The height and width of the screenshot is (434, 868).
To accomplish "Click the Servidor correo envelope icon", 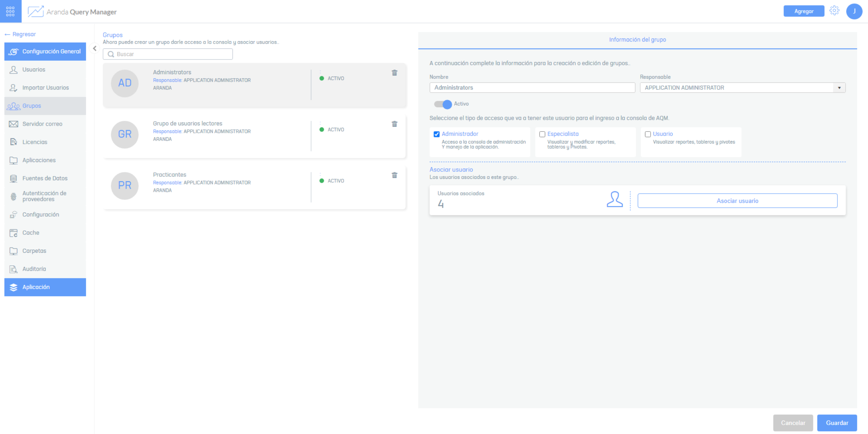I will (x=13, y=124).
